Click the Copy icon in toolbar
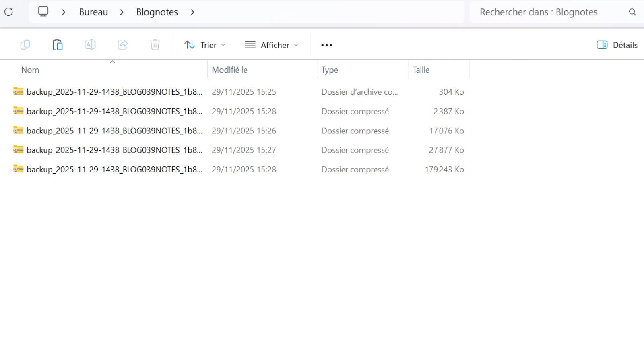This screenshot has width=644, height=361. click(x=25, y=45)
